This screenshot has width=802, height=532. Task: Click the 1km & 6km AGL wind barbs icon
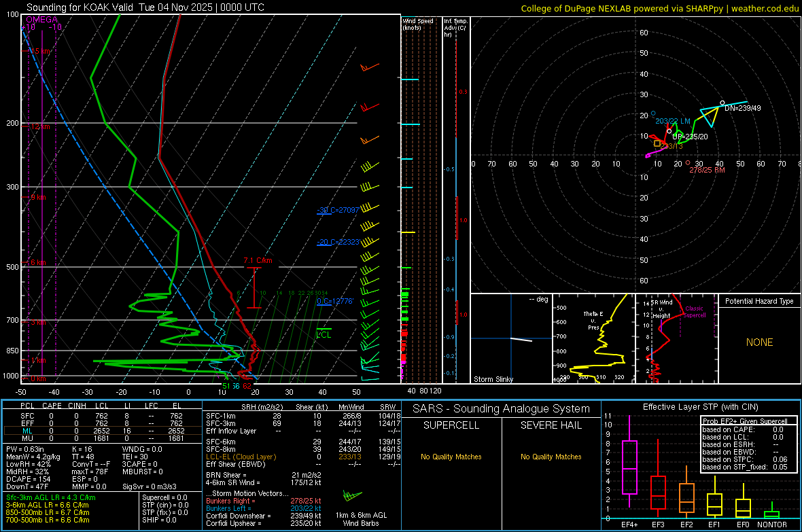tap(352, 495)
